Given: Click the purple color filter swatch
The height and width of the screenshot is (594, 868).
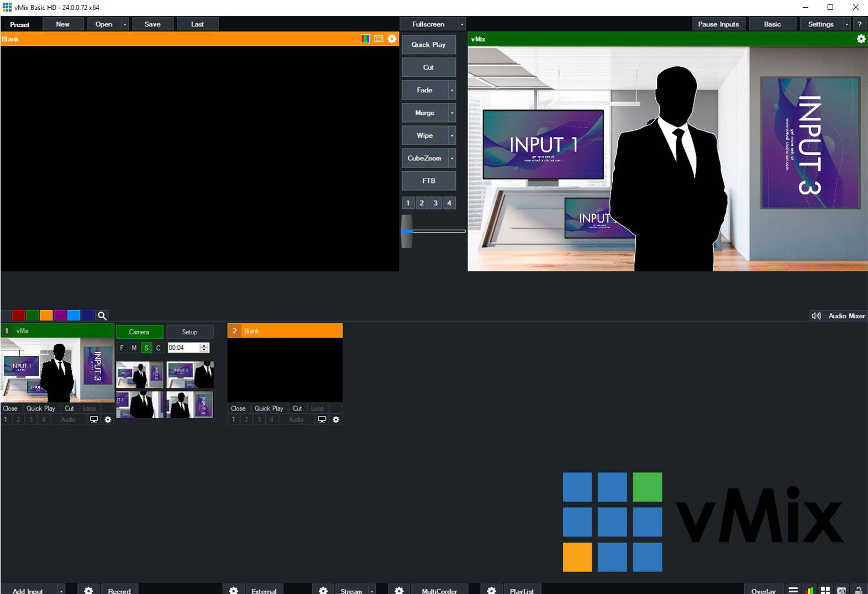Looking at the screenshot, I should (60, 316).
